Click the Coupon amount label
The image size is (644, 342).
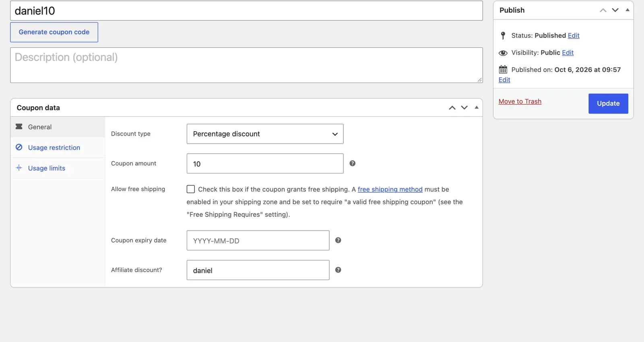click(x=134, y=163)
